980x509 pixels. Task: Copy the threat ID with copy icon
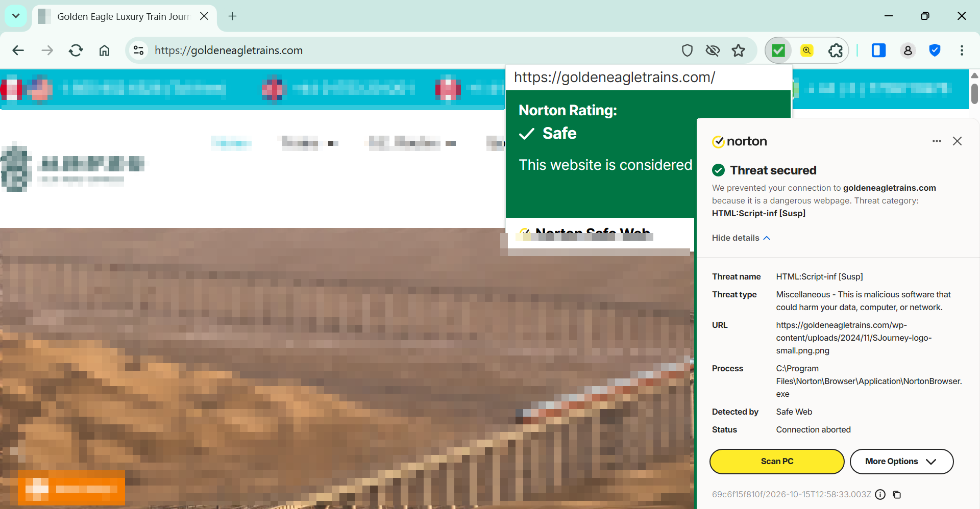[x=897, y=495]
